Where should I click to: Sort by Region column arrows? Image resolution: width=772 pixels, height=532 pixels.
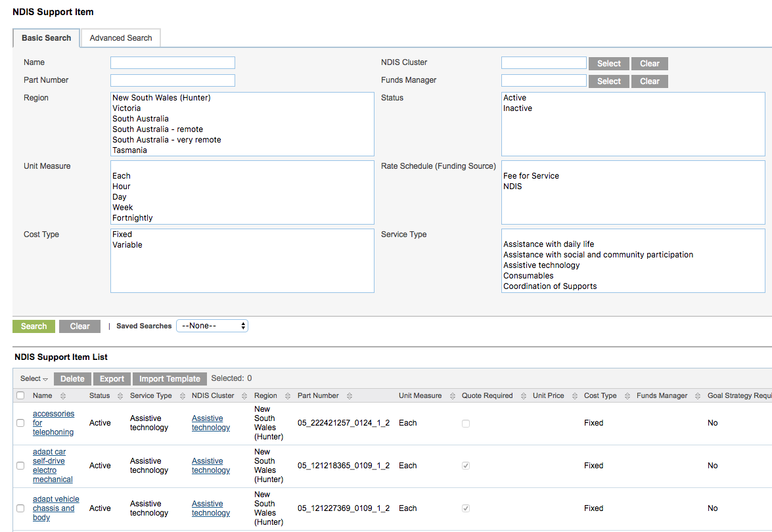pyautogui.click(x=288, y=395)
